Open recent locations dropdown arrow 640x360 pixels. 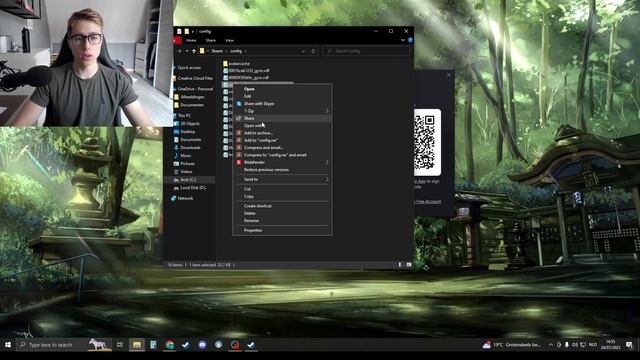[187, 51]
